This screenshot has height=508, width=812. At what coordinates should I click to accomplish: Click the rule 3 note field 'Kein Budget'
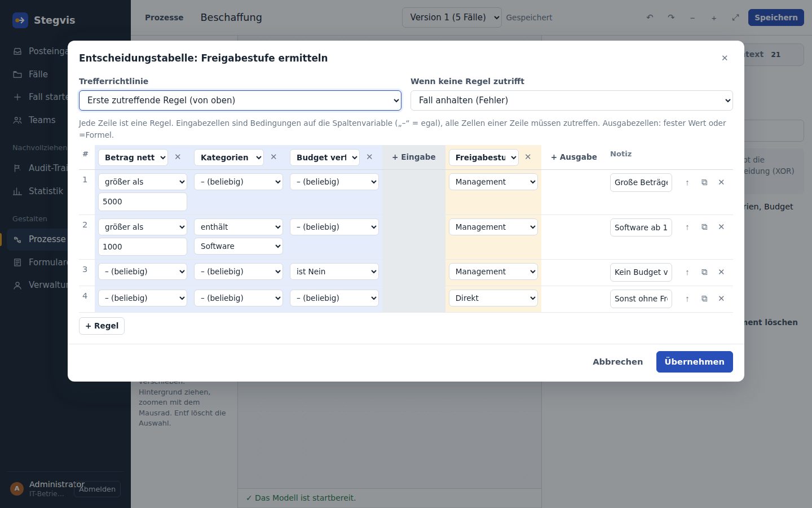pos(641,272)
